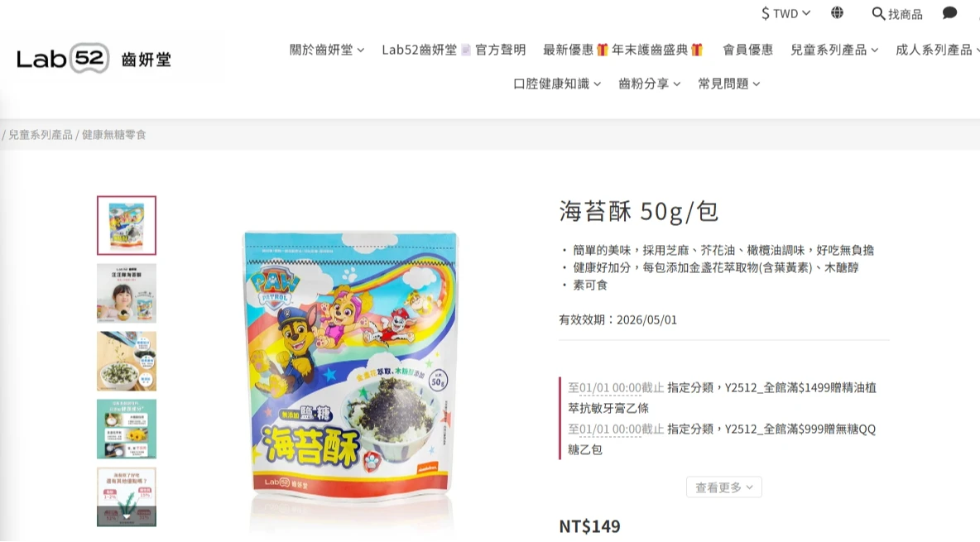Screen dimensions: 980x542
Task: Click 查看更多 to show more promotions
Action: (x=723, y=487)
